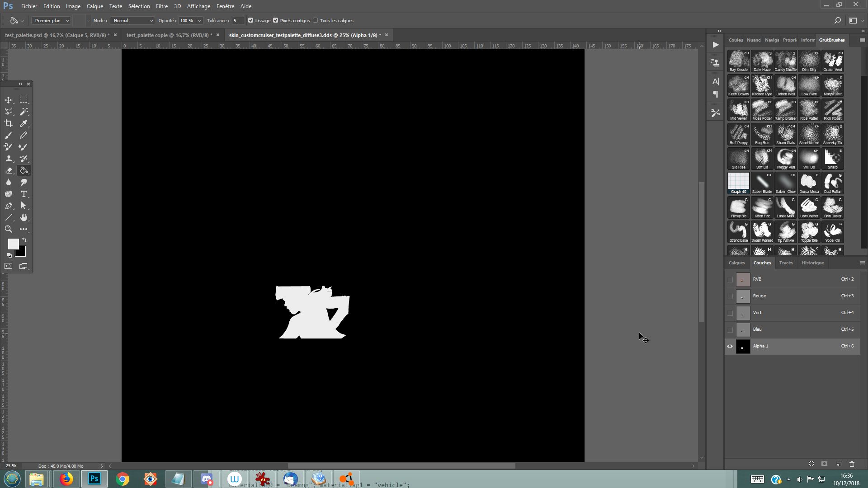Create new channel icon
Viewport: 868px width, 488px height.
coord(839,464)
